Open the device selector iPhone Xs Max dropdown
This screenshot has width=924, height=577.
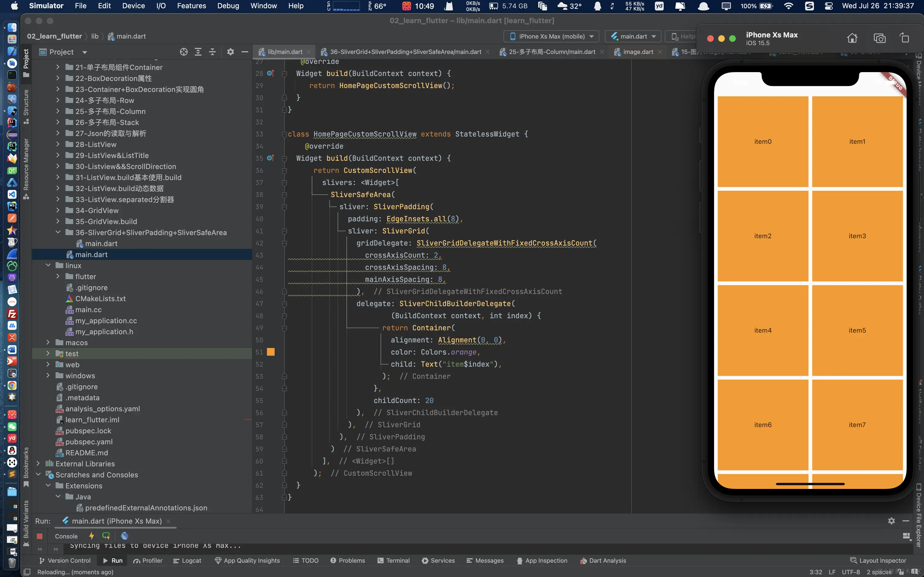coord(551,36)
